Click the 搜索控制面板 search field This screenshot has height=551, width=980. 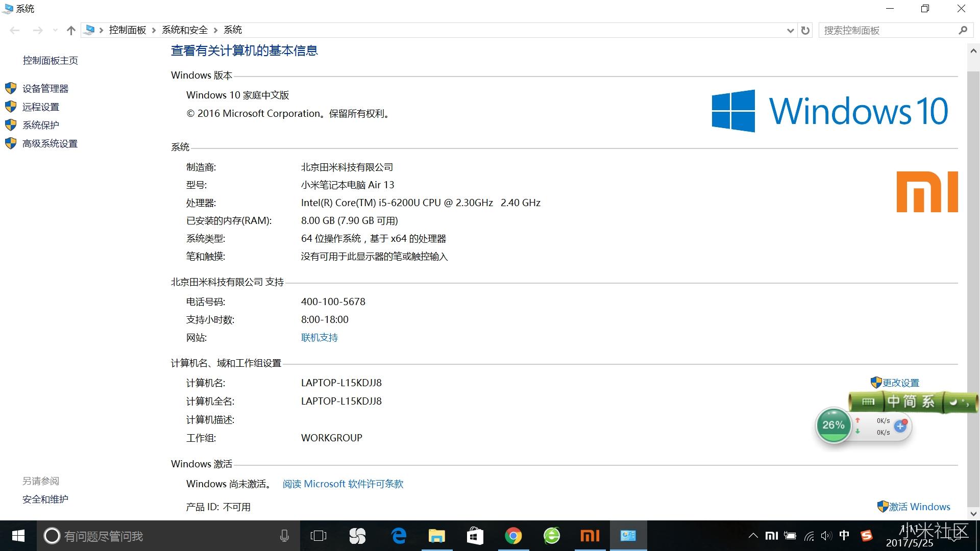pyautogui.click(x=888, y=30)
